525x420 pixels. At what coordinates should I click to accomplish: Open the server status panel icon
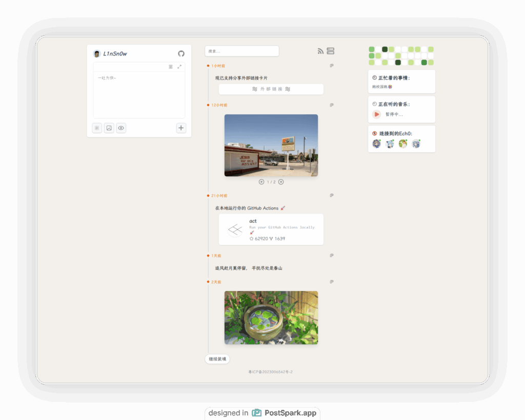pyautogui.click(x=331, y=51)
